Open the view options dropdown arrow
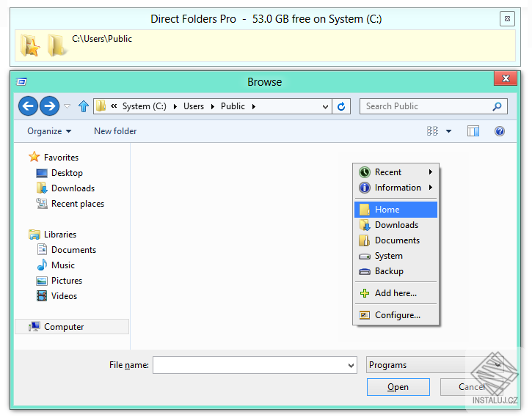 [x=448, y=131]
